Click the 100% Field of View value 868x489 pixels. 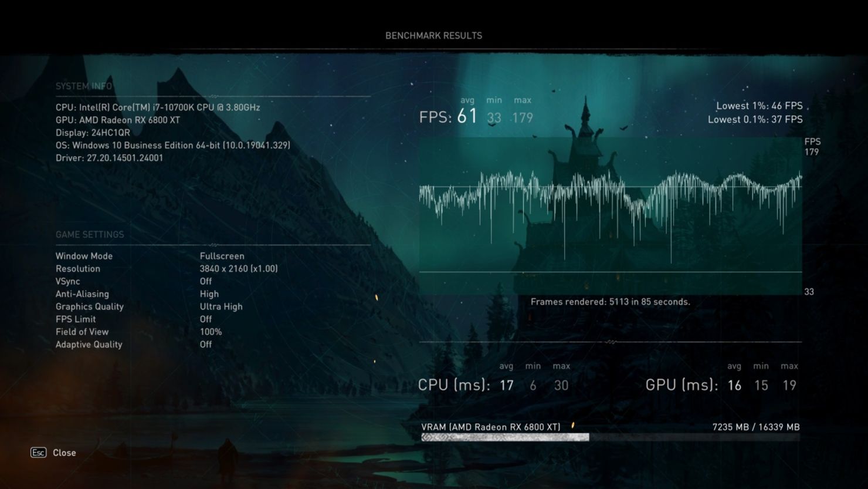click(211, 332)
